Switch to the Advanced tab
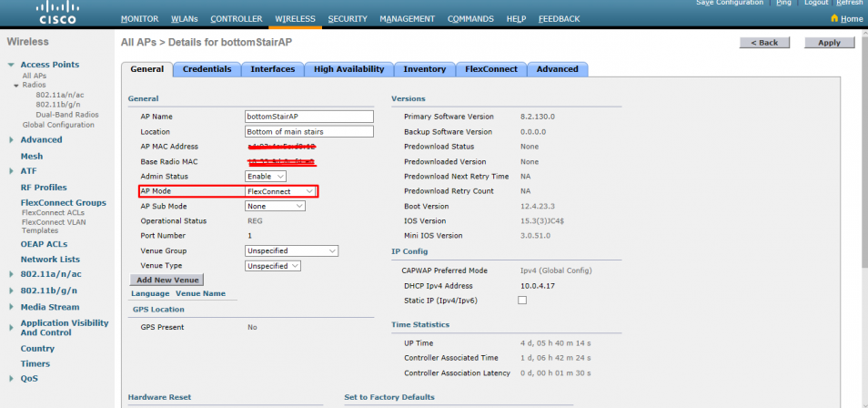The height and width of the screenshot is (408, 868). 558,69
